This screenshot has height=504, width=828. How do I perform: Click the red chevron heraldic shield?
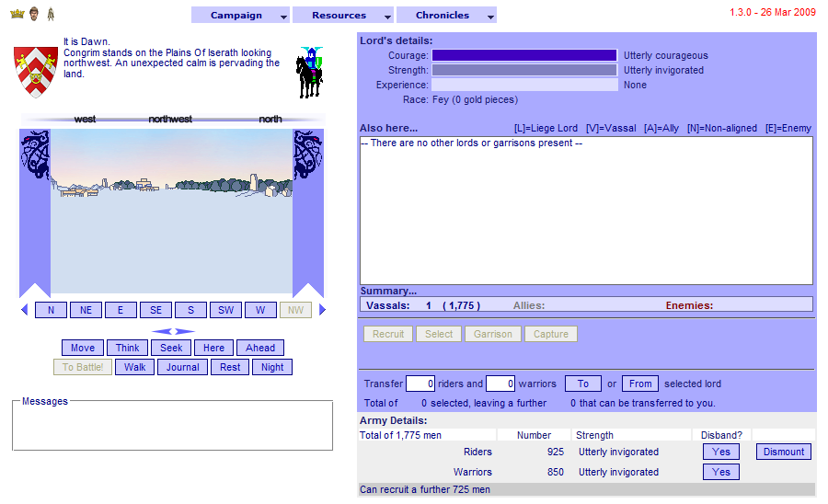(x=36, y=72)
